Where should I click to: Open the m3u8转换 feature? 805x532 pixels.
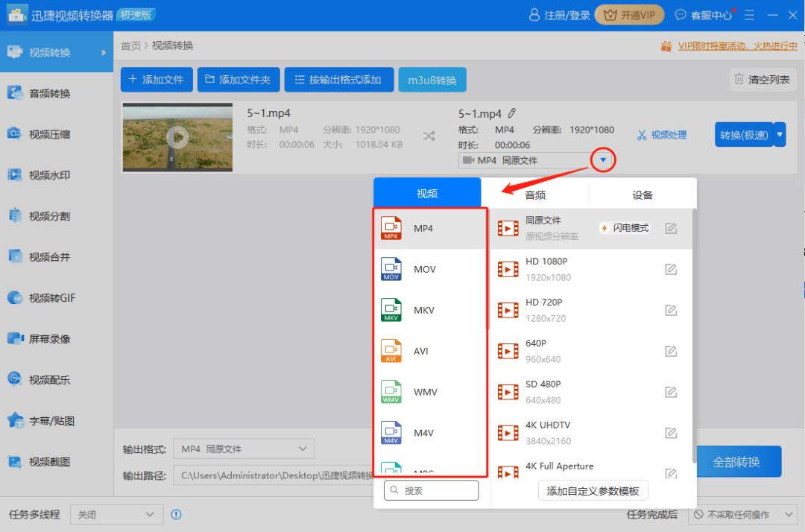pyautogui.click(x=432, y=80)
